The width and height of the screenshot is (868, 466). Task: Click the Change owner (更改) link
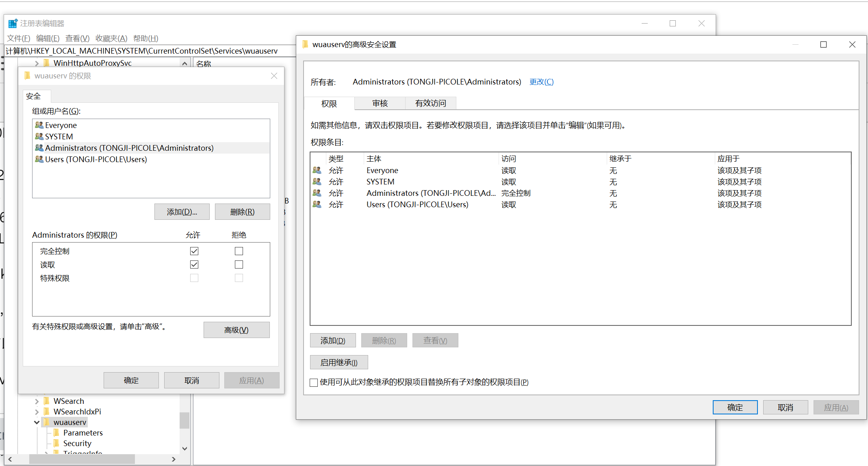coord(541,82)
